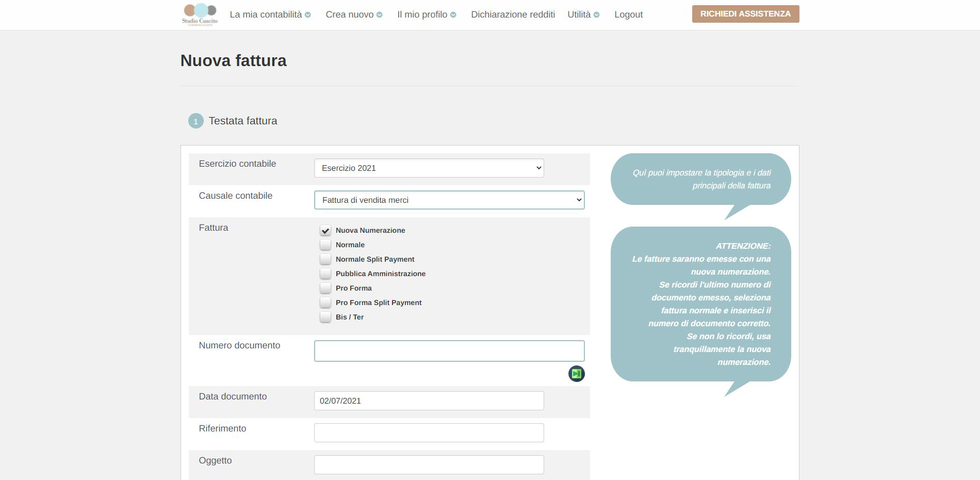Click arrow icon beside Utilità
This screenshot has height=480, width=980.
597,15
